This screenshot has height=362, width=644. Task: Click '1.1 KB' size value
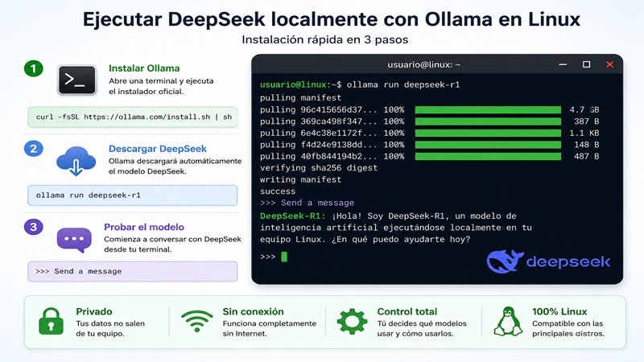584,133
